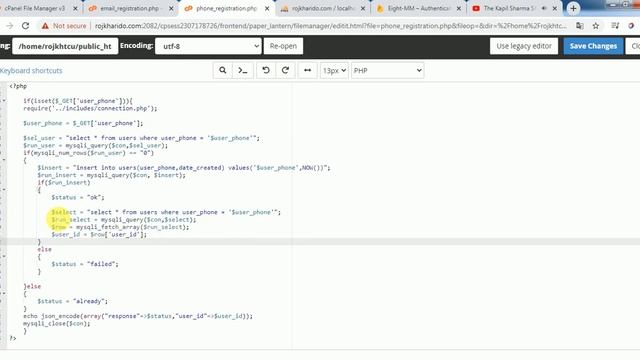Click the closing ?> tag line

[x=13, y=338]
